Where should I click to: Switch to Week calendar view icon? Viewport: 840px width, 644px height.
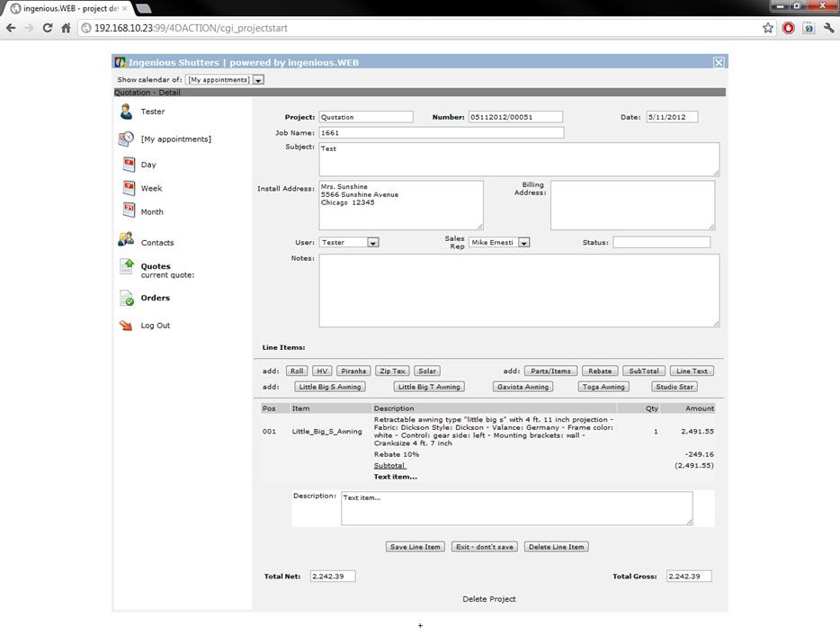click(129, 188)
